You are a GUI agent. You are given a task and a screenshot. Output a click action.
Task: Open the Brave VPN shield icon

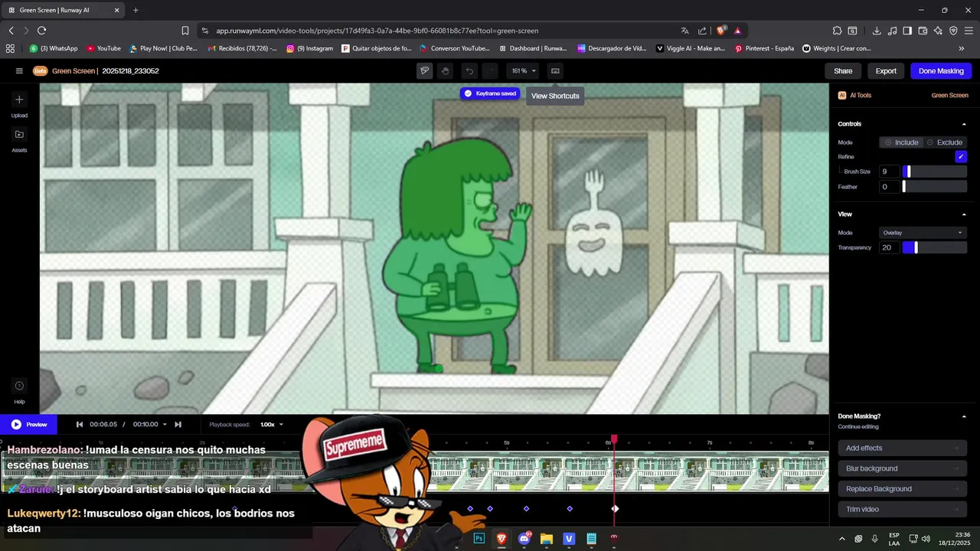953,31
